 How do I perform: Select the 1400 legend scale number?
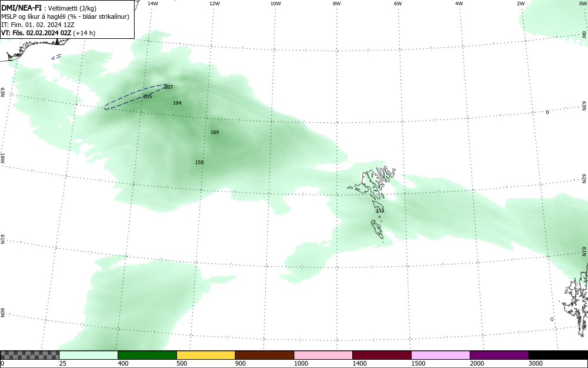[x=359, y=363]
